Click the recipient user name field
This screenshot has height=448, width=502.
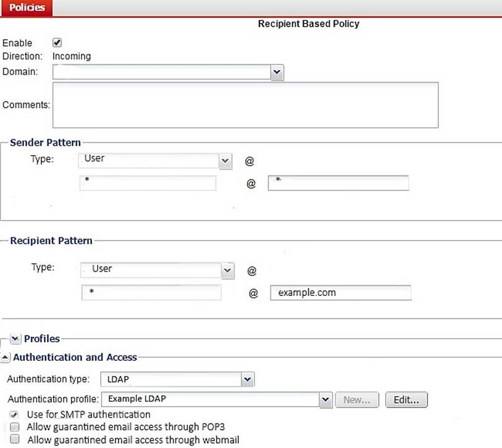151,292
